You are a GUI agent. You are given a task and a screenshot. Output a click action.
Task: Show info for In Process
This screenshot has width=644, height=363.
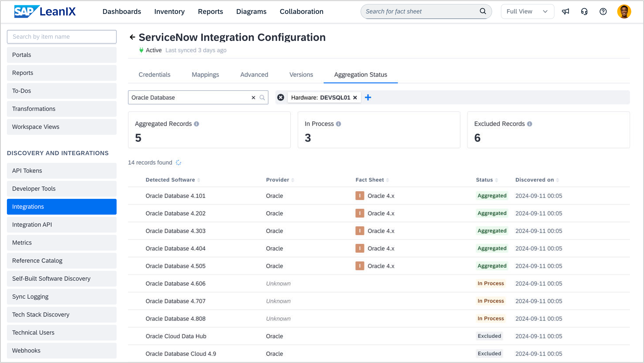[338, 124]
